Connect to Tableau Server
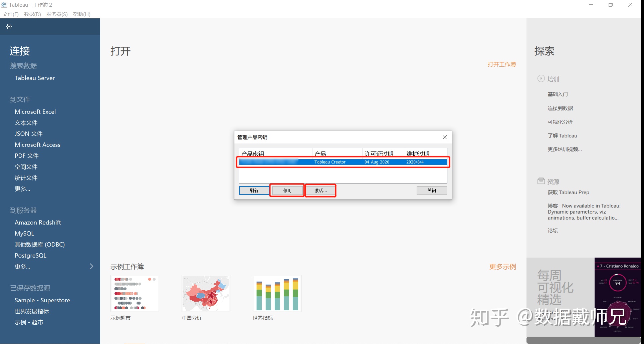 (x=35, y=78)
